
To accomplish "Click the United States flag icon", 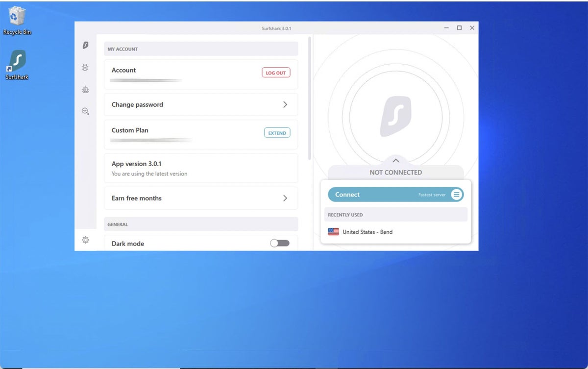I will tap(333, 232).
